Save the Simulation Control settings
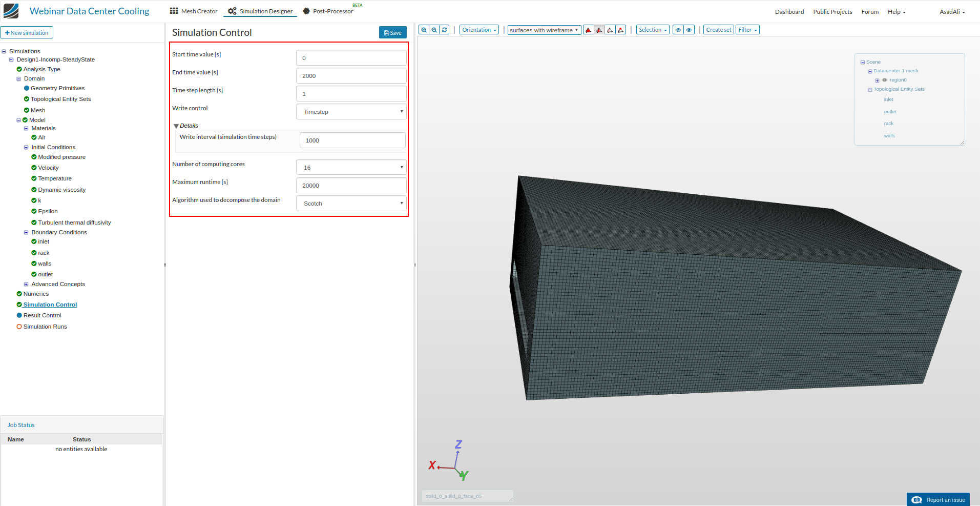This screenshot has height=506, width=980. [x=392, y=33]
